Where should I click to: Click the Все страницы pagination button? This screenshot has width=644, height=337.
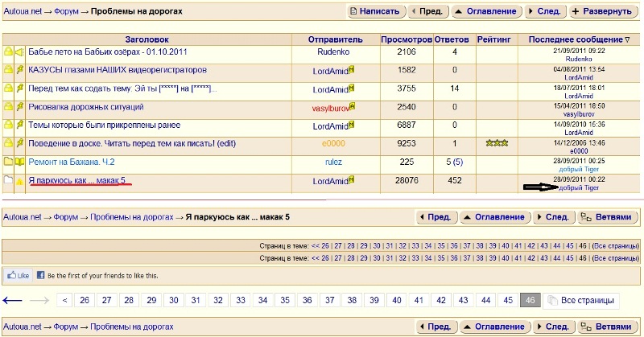[x=579, y=300]
